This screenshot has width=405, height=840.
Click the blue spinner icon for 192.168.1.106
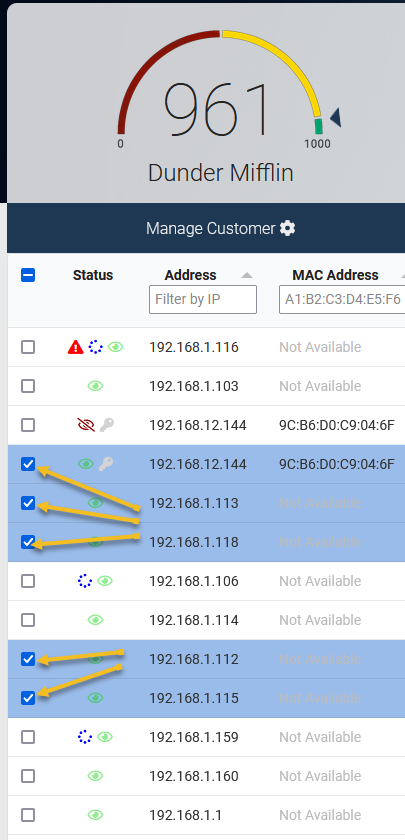click(85, 581)
